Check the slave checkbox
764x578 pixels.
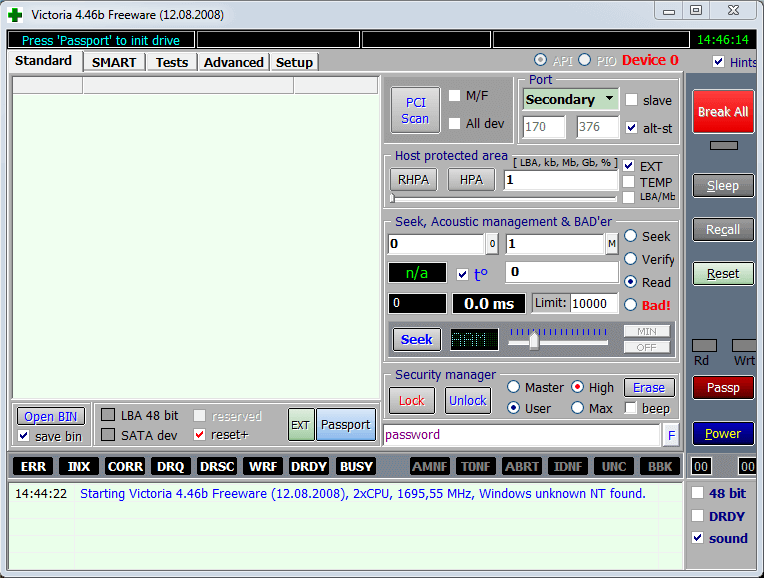(631, 100)
